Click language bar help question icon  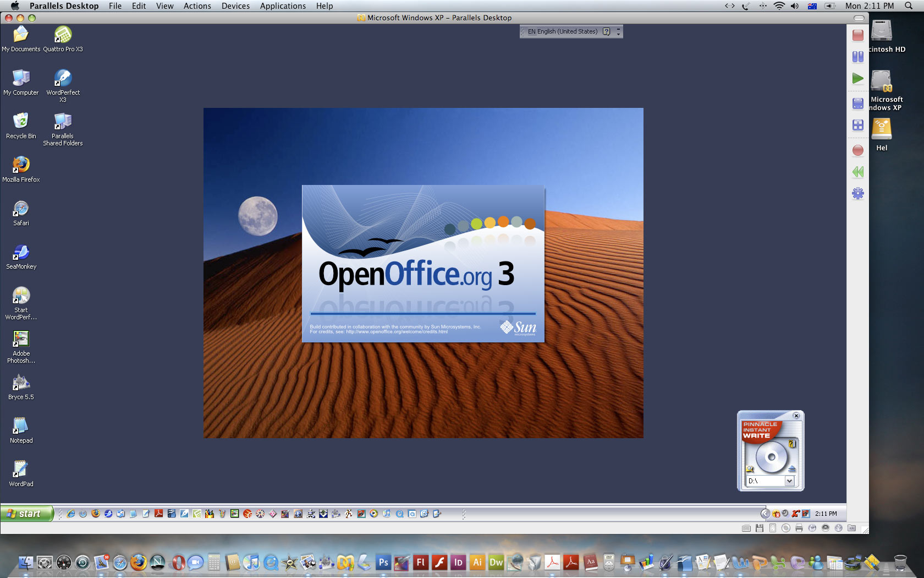(606, 32)
